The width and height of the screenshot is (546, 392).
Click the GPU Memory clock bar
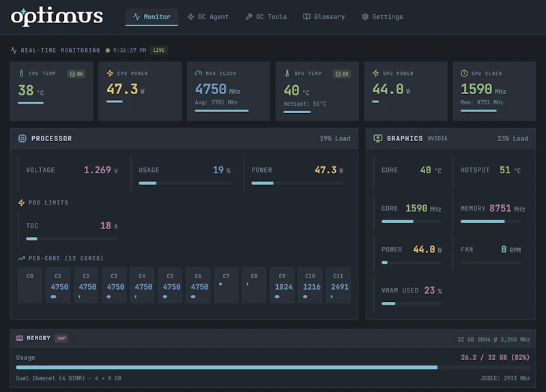coord(491,221)
